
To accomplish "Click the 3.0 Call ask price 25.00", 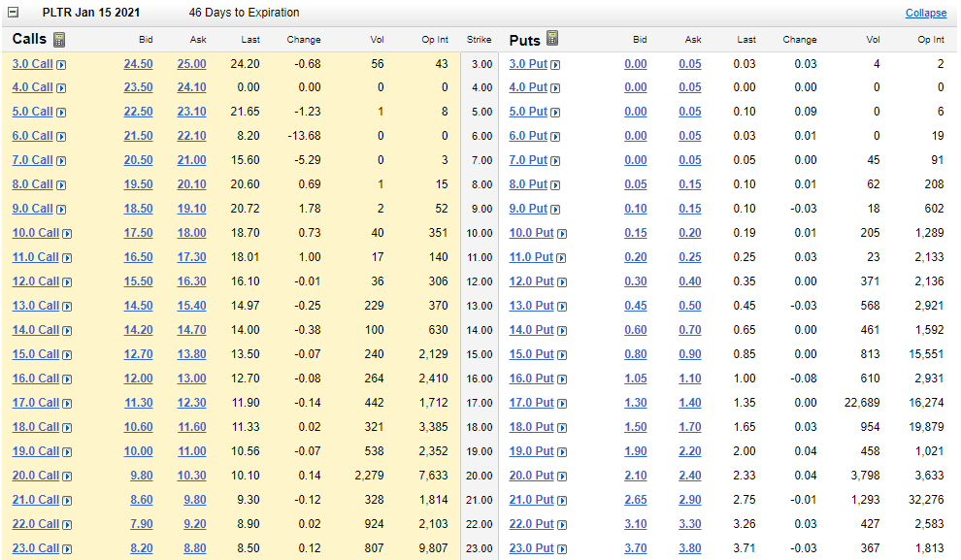I will pyautogui.click(x=192, y=64).
